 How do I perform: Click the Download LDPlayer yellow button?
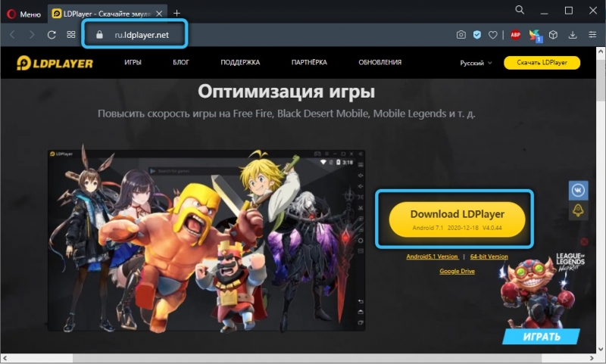(x=457, y=219)
